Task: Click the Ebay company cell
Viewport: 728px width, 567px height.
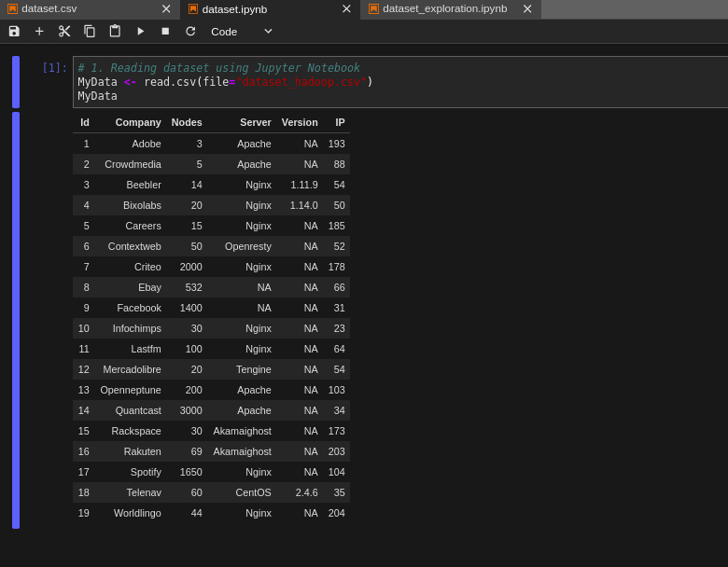Action: coord(149,287)
